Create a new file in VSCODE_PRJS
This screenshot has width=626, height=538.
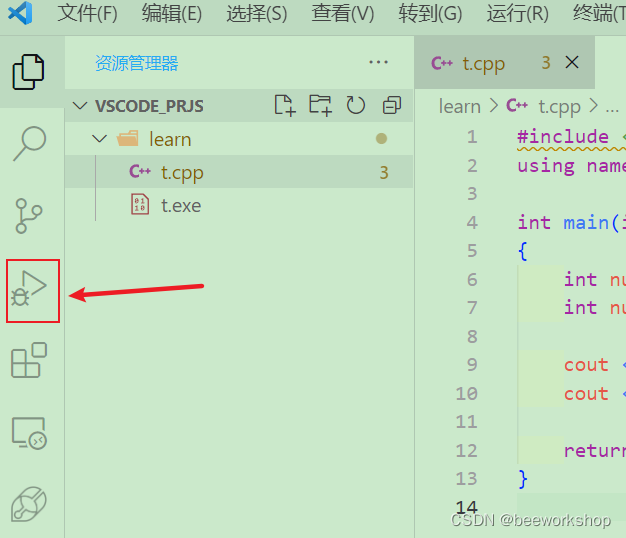pyautogui.click(x=285, y=106)
